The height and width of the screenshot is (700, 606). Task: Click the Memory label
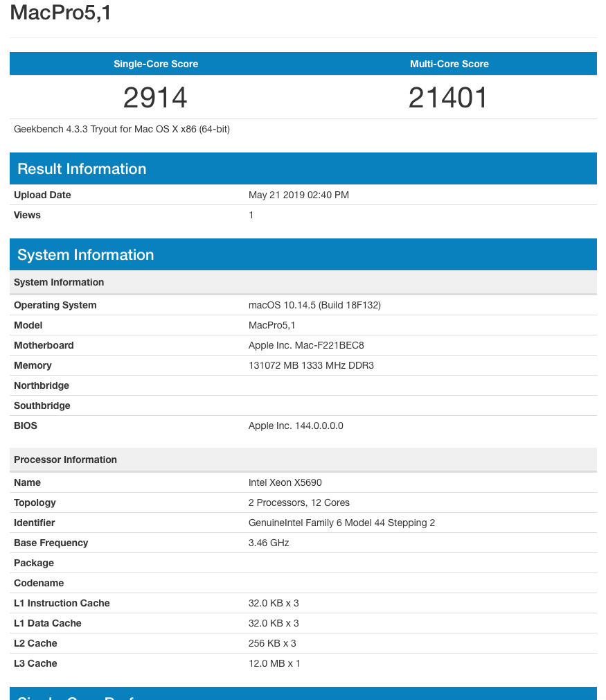coord(33,366)
